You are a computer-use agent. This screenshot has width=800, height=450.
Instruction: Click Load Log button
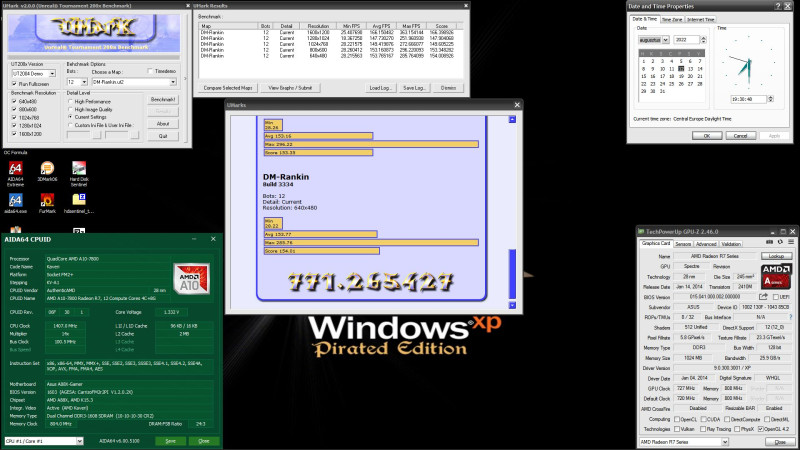coord(380,88)
